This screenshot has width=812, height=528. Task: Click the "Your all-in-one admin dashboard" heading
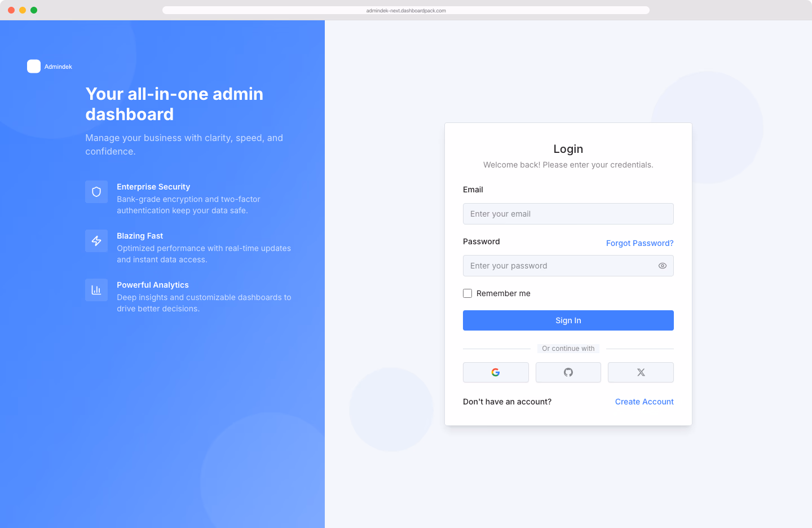(x=174, y=104)
